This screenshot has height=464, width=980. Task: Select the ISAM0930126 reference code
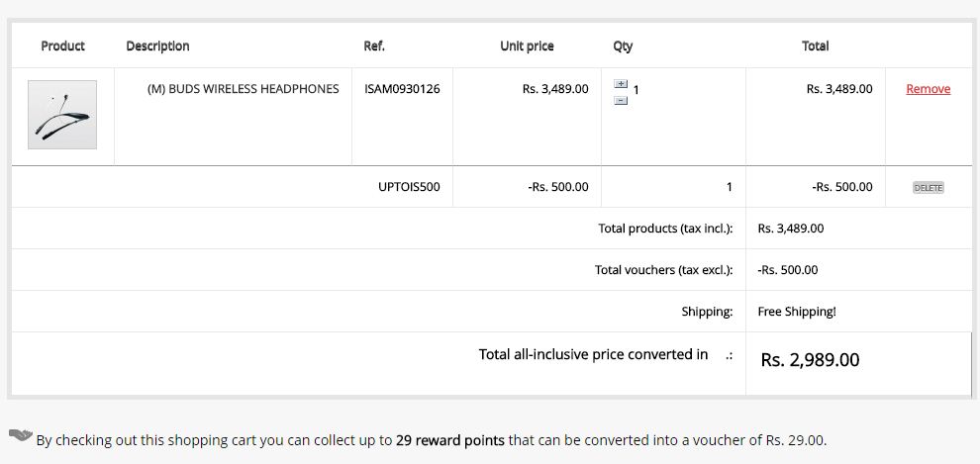coord(402,89)
